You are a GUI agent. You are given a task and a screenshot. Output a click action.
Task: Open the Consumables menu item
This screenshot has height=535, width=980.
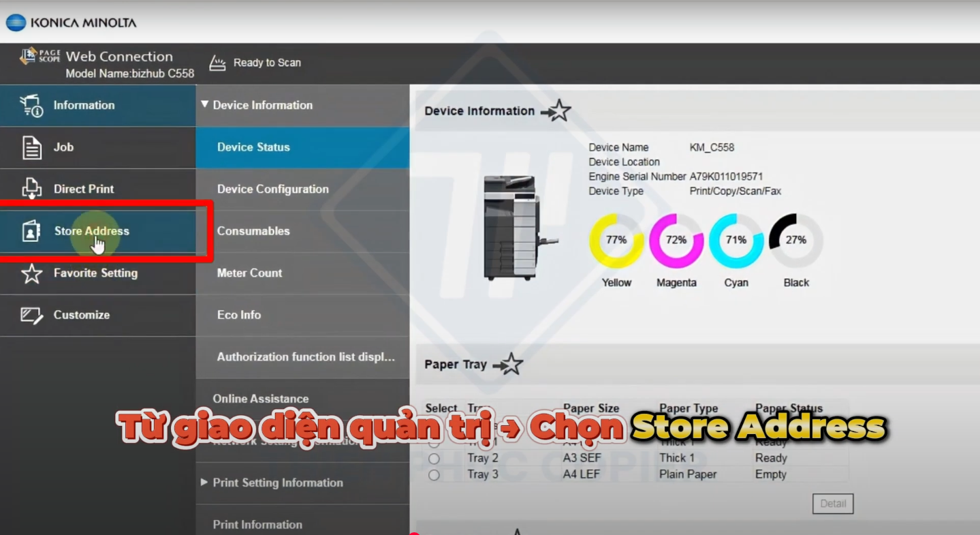(253, 231)
